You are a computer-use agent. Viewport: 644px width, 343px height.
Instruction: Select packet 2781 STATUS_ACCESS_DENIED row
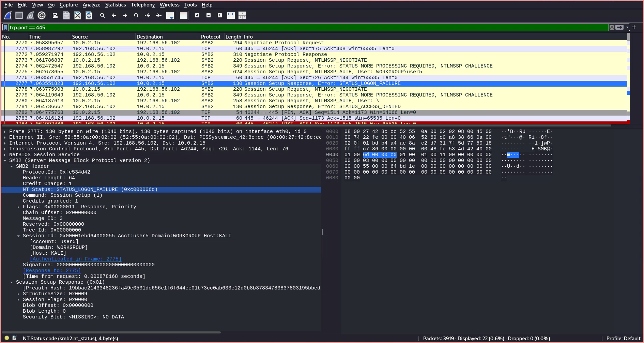[314, 106]
